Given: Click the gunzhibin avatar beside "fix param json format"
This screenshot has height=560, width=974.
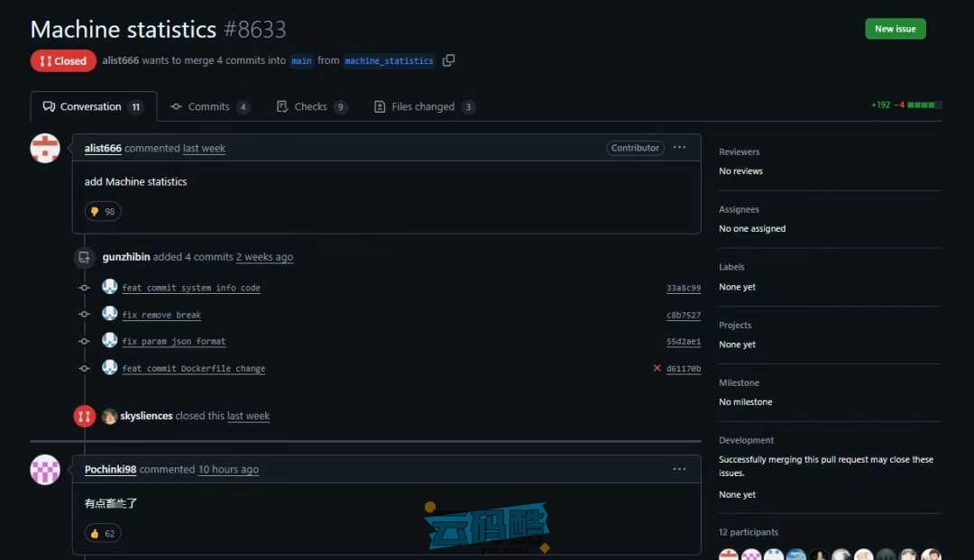Looking at the screenshot, I should coord(109,341).
